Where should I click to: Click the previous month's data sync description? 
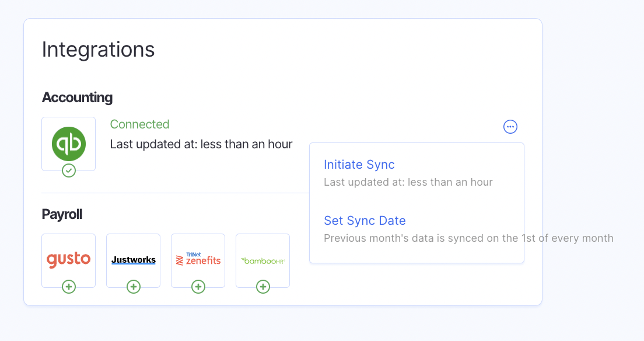[468, 238]
